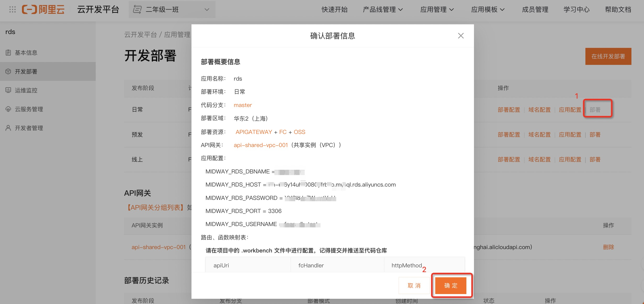
Task: Open the 二年级一班 workspace dropdown
Action: tap(172, 10)
